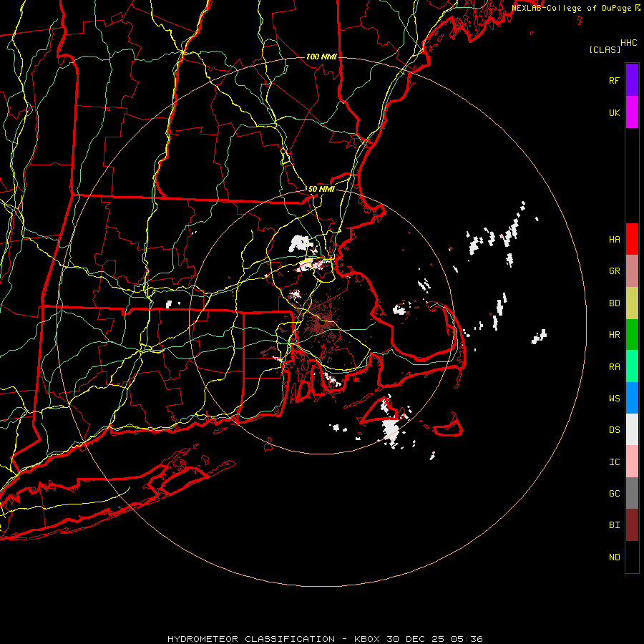Click the WS blue legend swatch
The height and width of the screenshot is (644, 644).
pos(632,398)
